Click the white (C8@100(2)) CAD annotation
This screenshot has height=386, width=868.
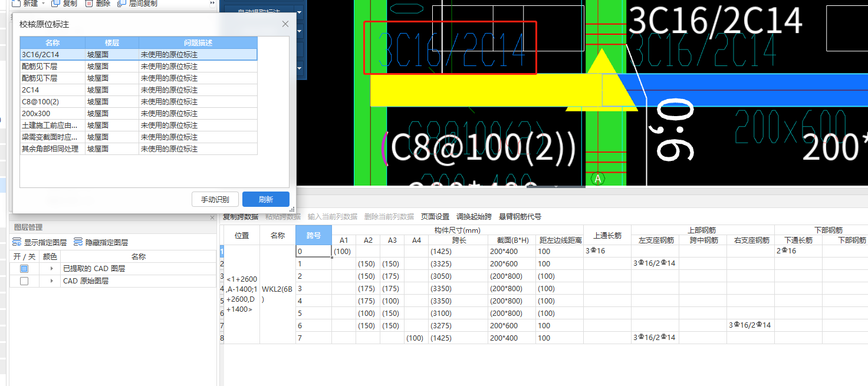point(478,149)
